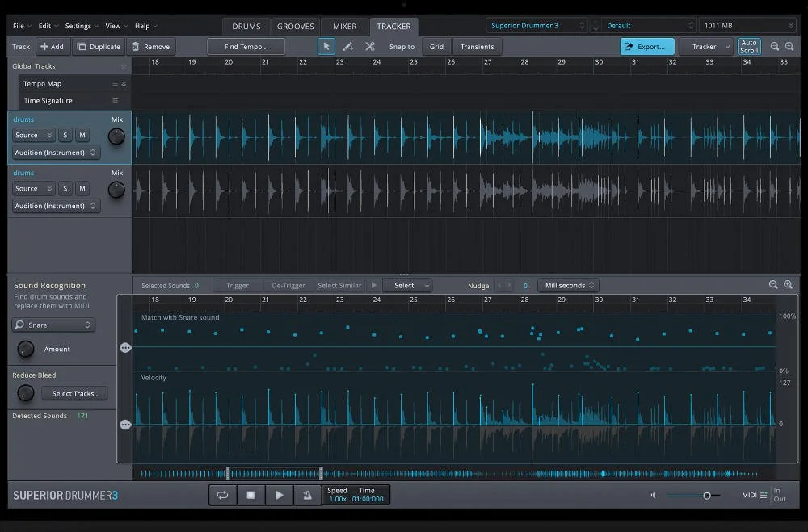Stop playback in transport
This screenshot has height=532, width=808.
250,495
